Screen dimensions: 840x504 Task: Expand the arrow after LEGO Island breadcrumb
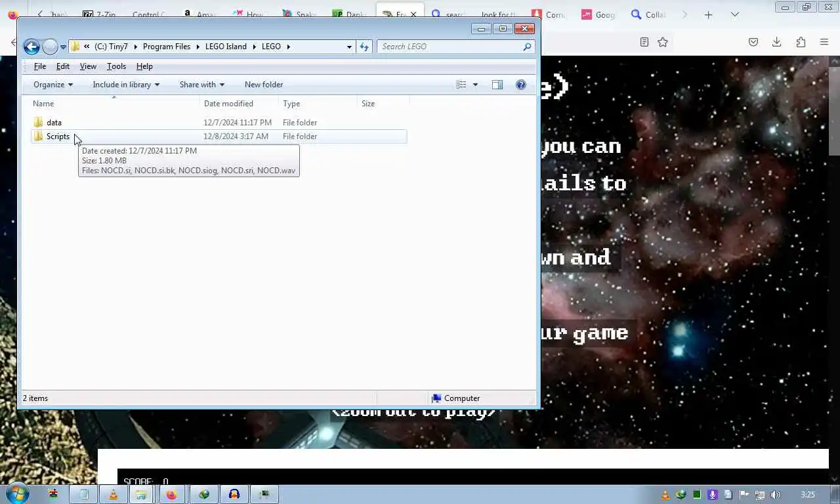click(x=254, y=47)
